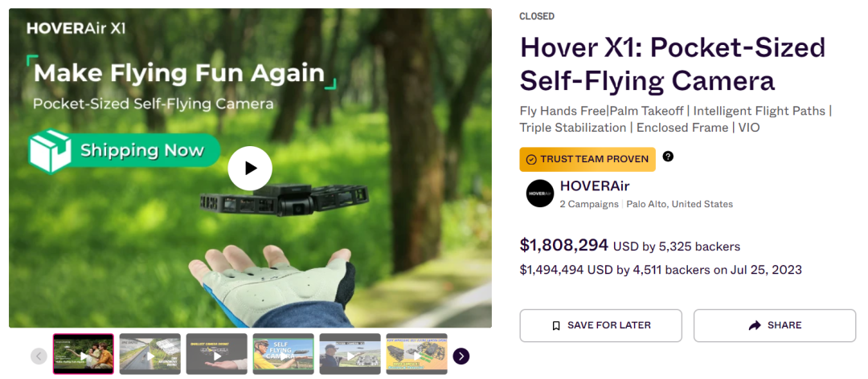This screenshot has width=868, height=379.
Task: Open the Smallest Camera Drone thumbnail
Action: [x=217, y=354]
